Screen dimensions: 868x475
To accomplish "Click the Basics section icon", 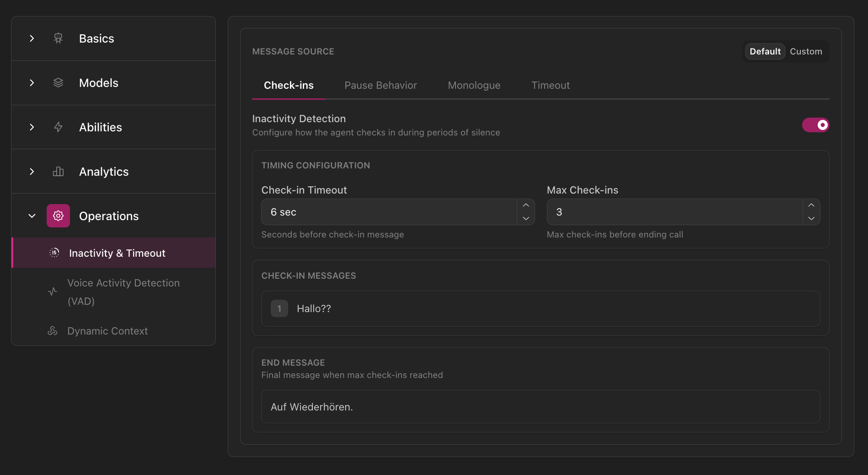I will (58, 38).
